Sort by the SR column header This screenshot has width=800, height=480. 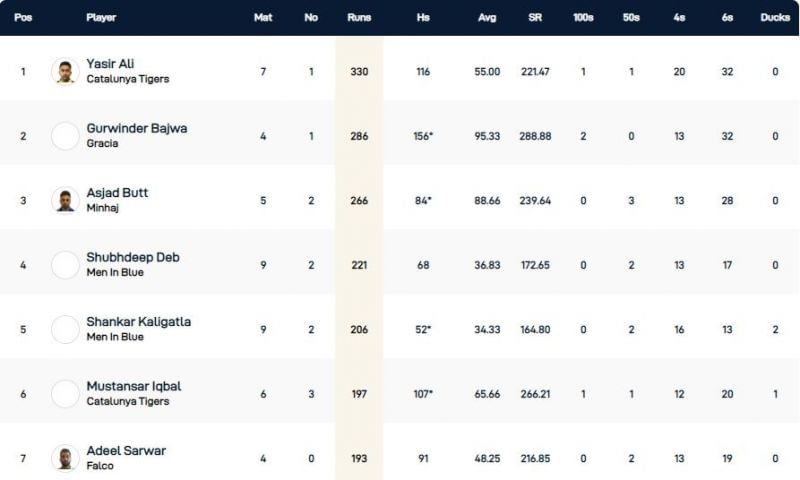(x=535, y=18)
